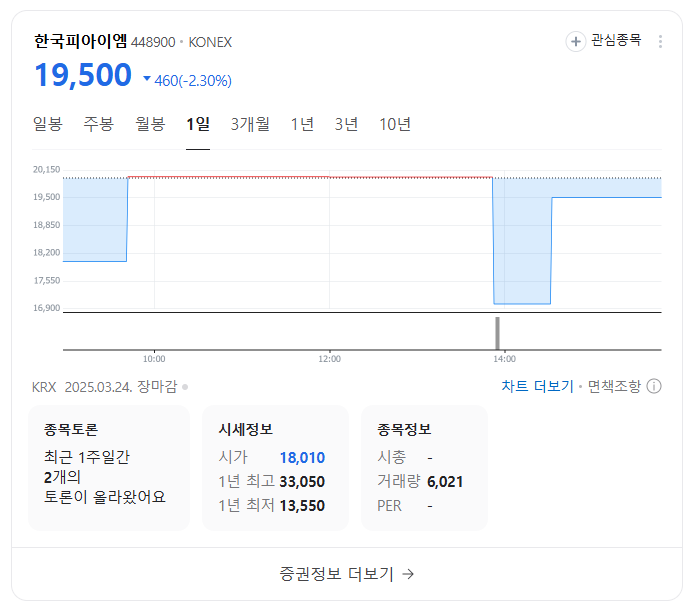Switch to the 월봉 chart tab

[x=150, y=124]
